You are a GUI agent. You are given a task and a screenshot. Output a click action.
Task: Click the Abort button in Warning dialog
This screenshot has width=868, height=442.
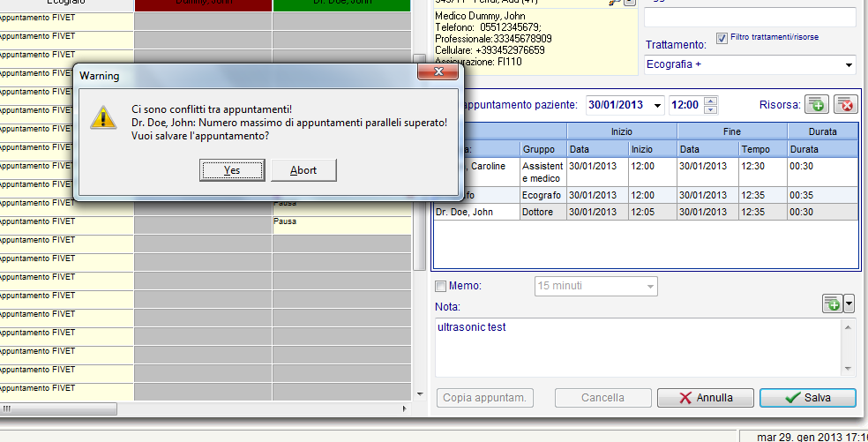click(303, 170)
